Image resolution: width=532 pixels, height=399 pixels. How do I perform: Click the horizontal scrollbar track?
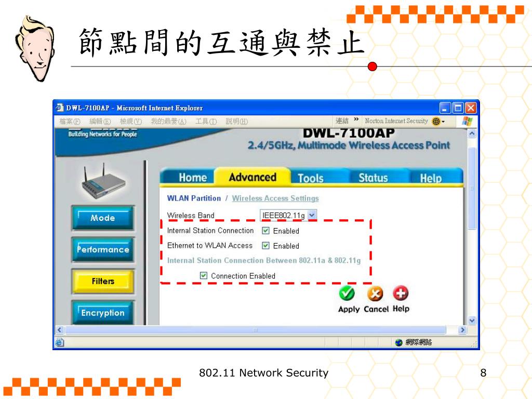(256, 330)
